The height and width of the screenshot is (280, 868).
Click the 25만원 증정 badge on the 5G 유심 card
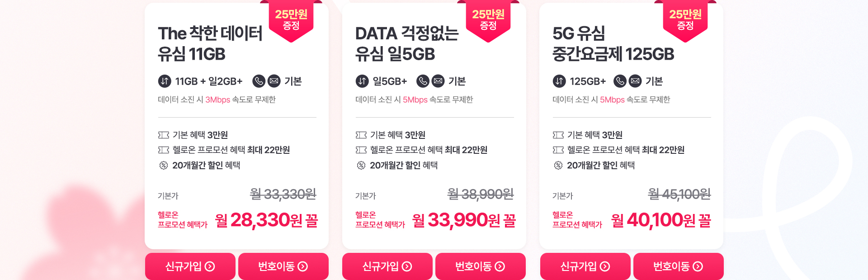[x=685, y=21]
